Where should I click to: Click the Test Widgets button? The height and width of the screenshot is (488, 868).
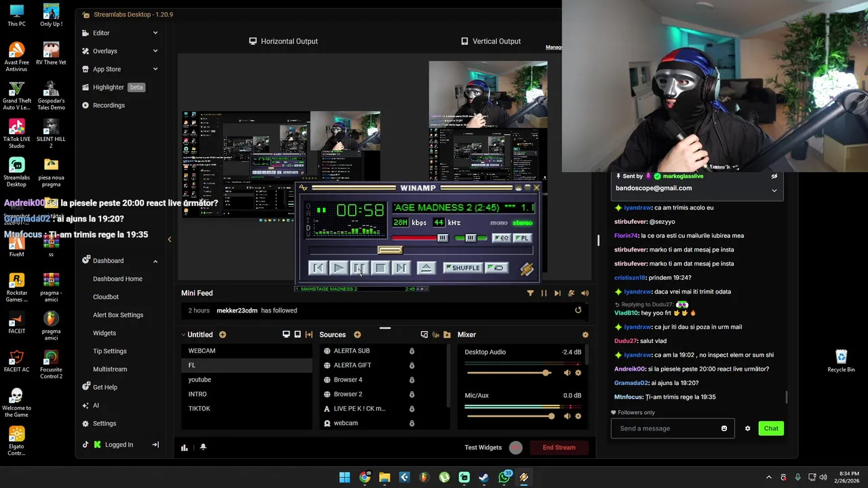tap(483, 447)
